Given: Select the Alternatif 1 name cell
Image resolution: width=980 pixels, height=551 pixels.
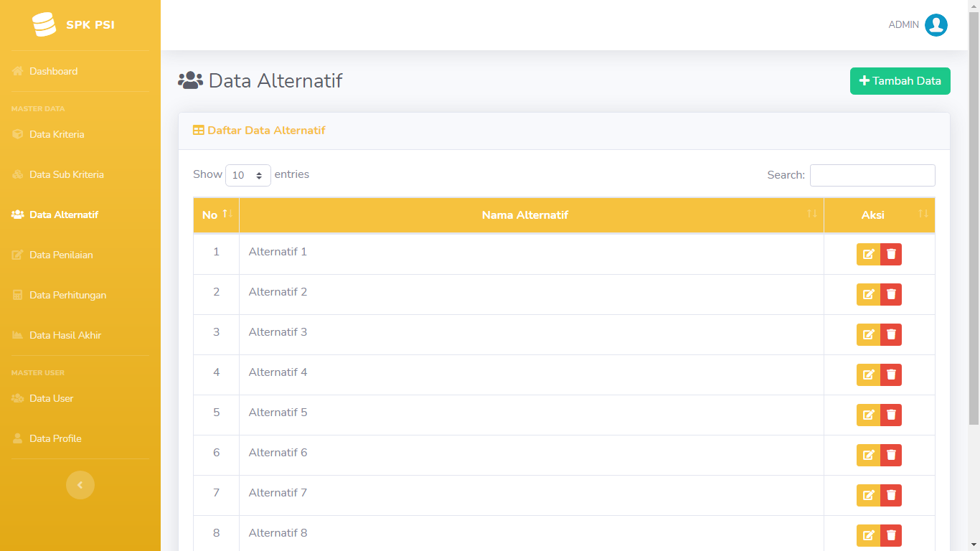Looking at the screenshot, I should 532,254.
